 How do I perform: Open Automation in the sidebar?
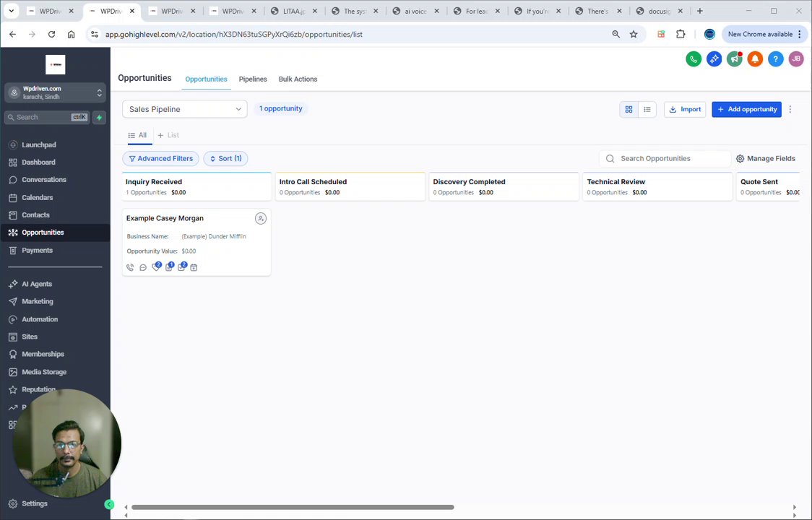pyautogui.click(x=55, y=319)
